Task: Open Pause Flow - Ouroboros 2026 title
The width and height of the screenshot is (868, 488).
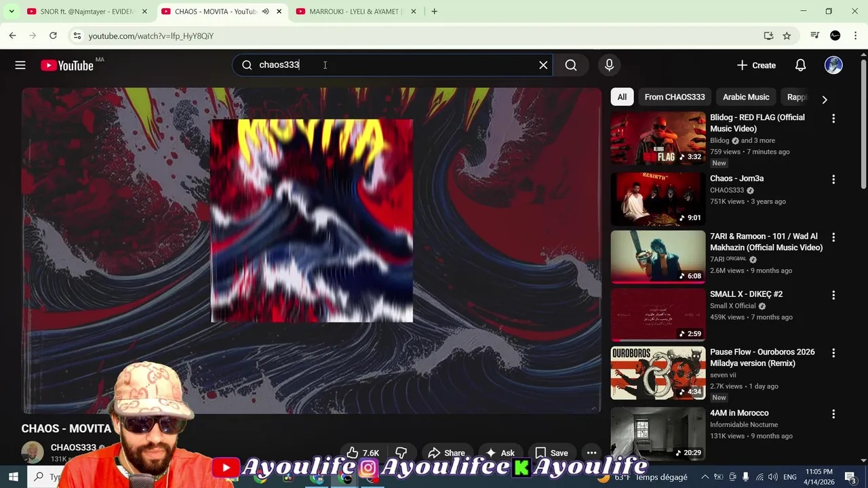Action: coord(762,357)
